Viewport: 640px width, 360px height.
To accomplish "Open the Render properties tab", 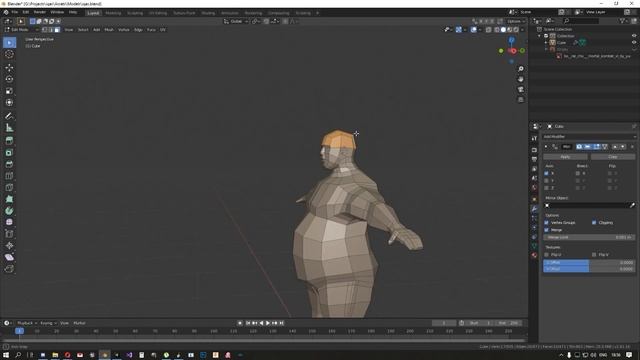I will pyautogui.click(x=534, y=150).
